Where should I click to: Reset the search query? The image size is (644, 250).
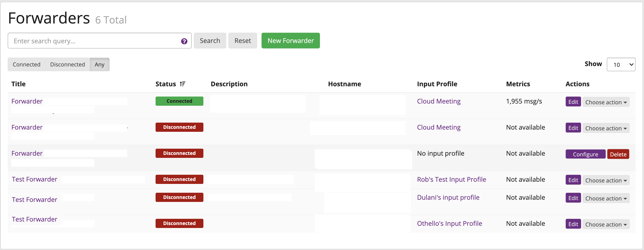(243, 41)
